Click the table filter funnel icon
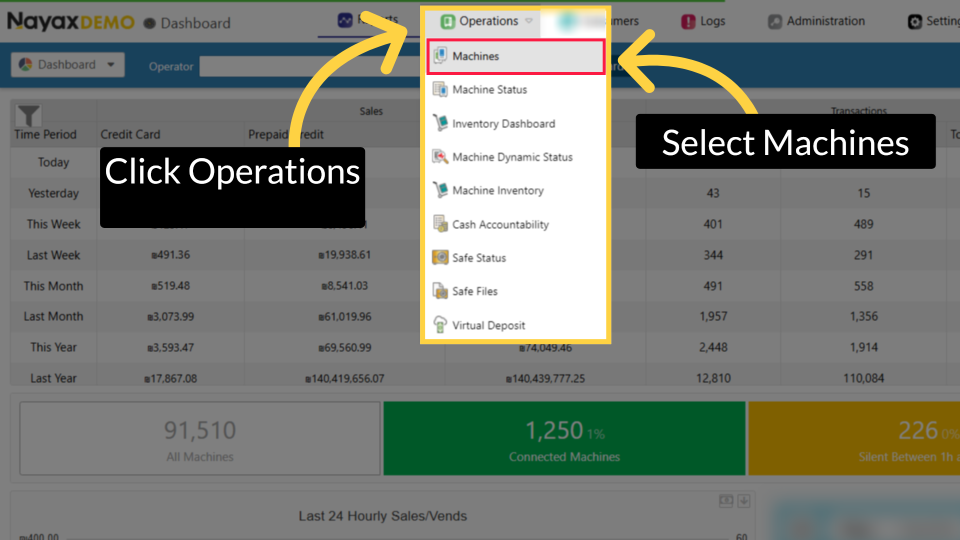Viewport: 960px width, 540px height. coord(28,115)
